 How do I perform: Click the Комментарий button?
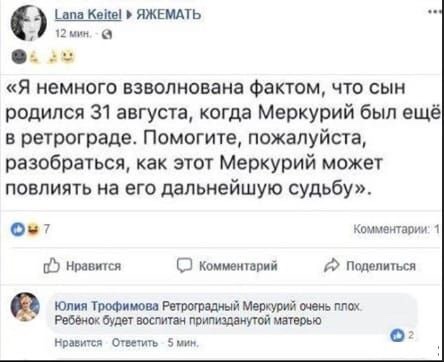[x=228, y=266]
